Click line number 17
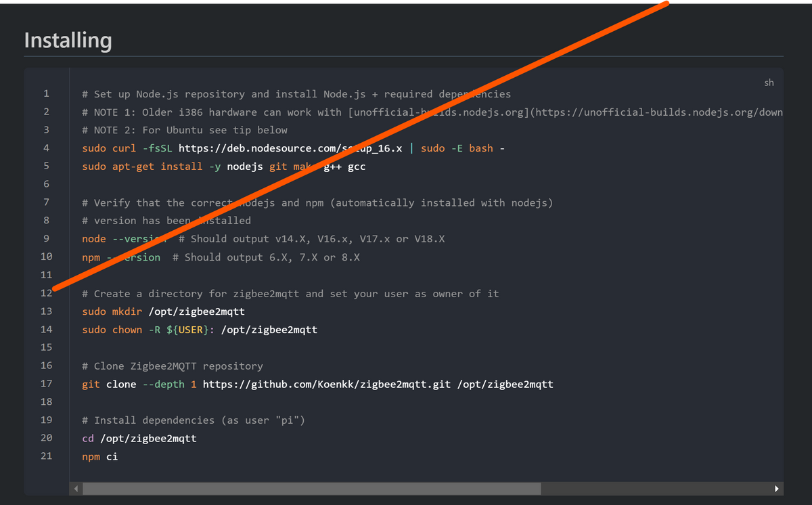Viewport: 812px width, 505px height. (46, 384)
